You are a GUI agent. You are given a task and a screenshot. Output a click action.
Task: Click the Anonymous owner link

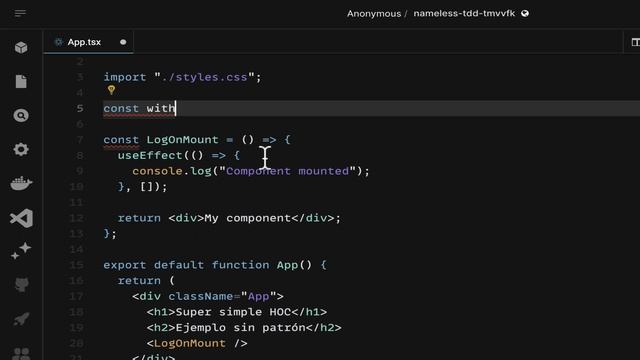coord(374,13)
